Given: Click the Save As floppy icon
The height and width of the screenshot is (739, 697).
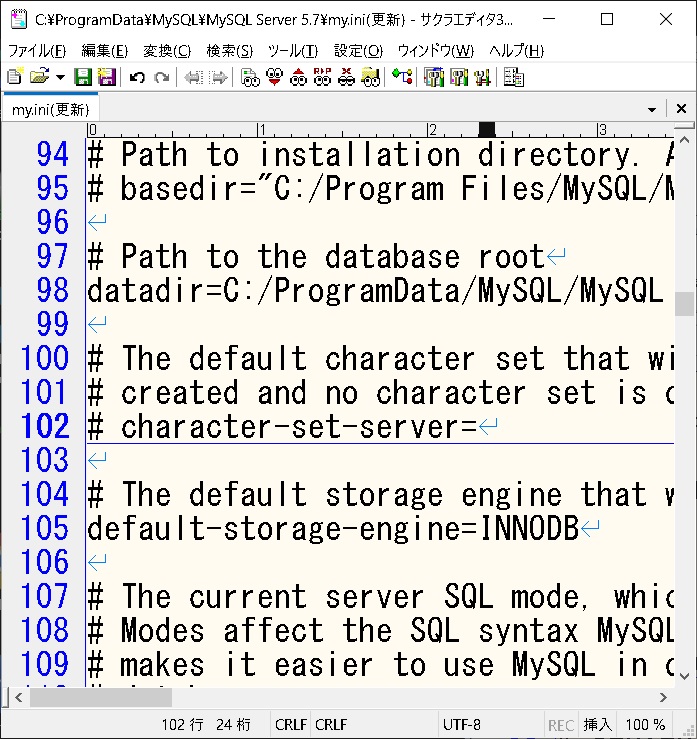Looking at the screenshot, I should click(x=107, y=77).
